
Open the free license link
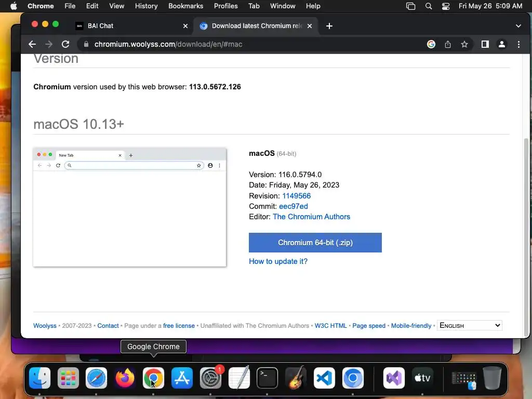coord(179,326)
